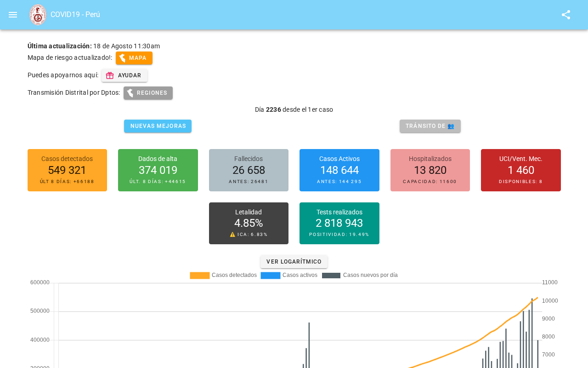Click the share icon in the header
Screen dimensions: 588x368
click(x=566, y=15)
